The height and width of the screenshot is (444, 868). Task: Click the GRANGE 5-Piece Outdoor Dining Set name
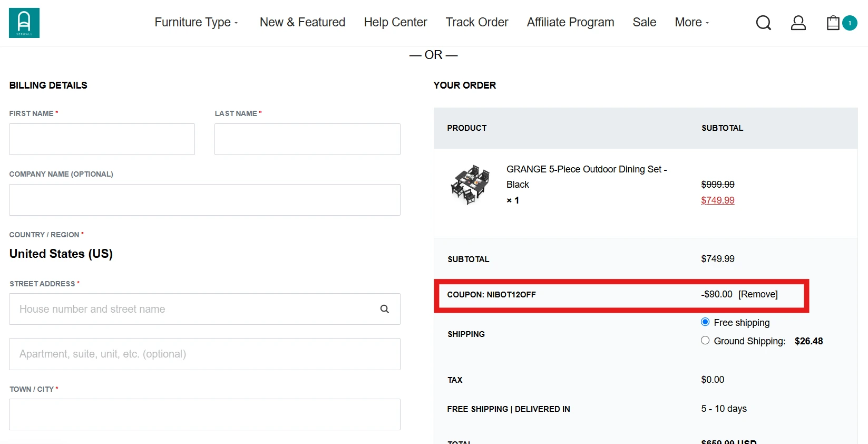pos(587,177)
